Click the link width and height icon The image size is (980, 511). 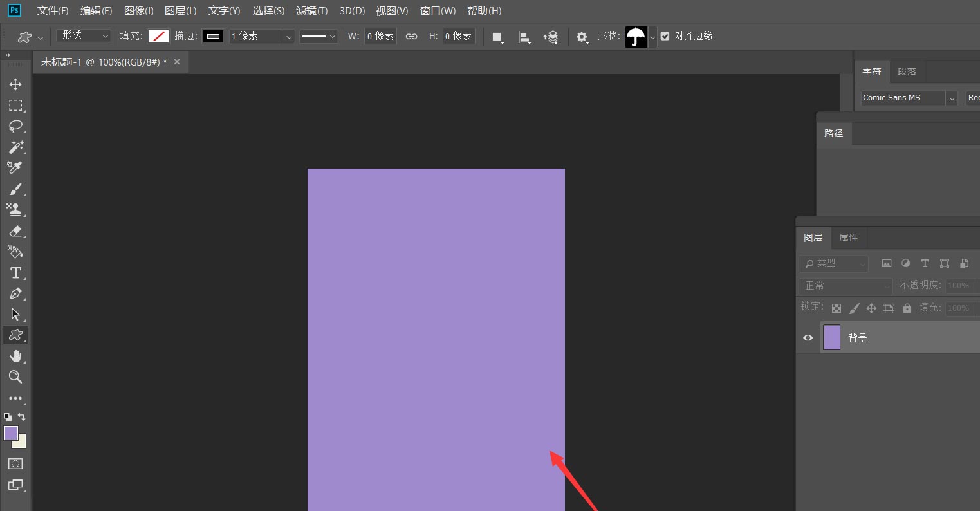(411, 36)
